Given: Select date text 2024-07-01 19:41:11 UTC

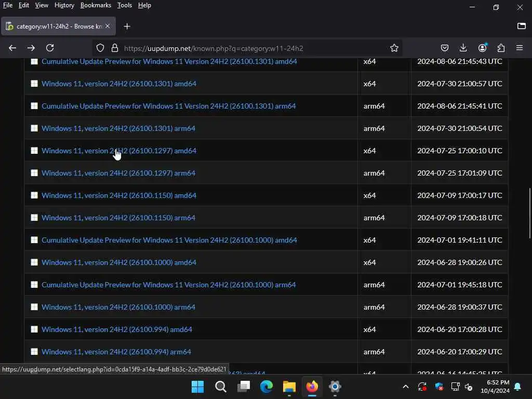Looking at the screenshot, I should (459, 240).
